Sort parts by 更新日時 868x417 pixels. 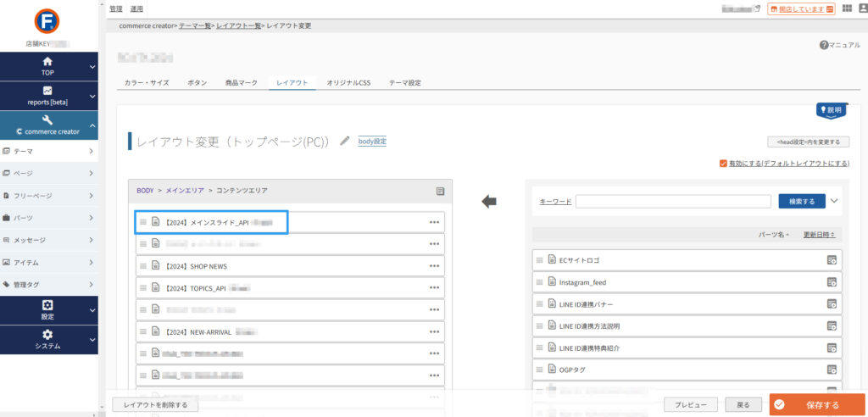click(819, 235)
